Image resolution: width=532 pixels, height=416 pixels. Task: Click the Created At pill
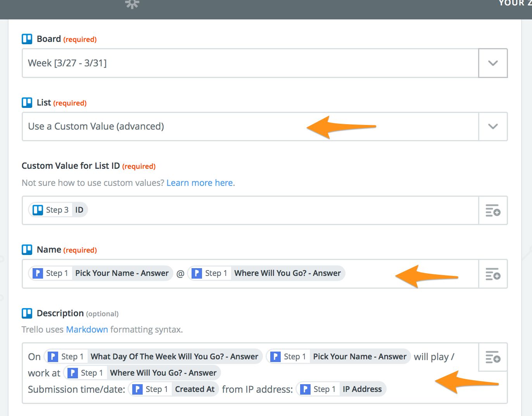point(174,389)
